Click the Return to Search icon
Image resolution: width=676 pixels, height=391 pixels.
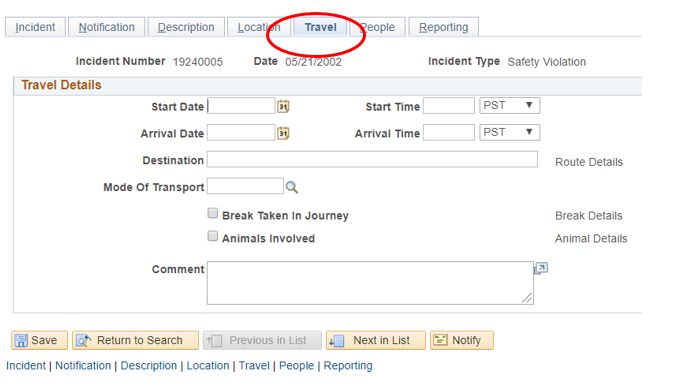coord(84,341)
